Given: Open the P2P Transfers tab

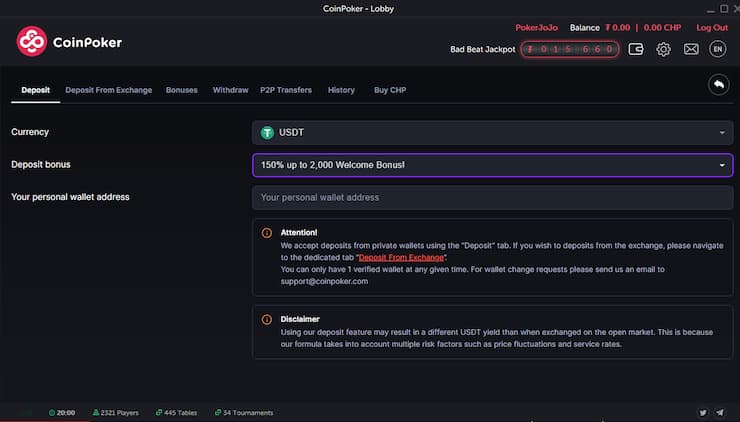Looking at the screenshot, I should click(x=286, y=90).
